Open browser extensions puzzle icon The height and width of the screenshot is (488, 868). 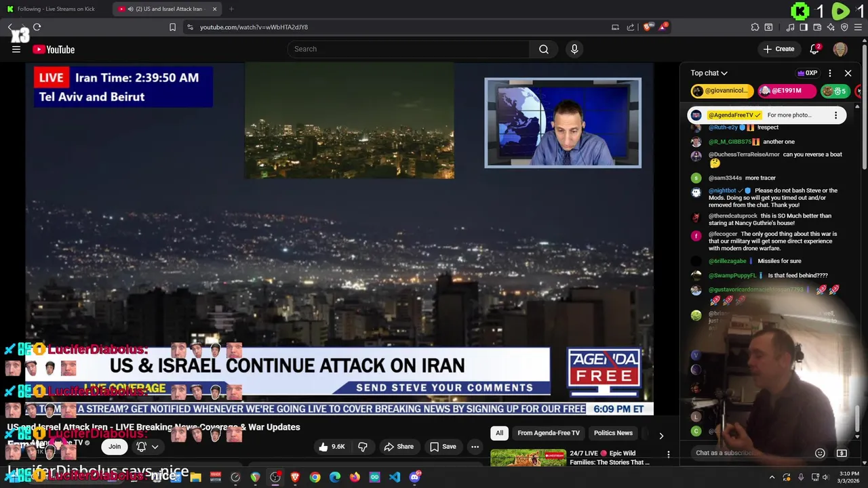pos(755,27)
